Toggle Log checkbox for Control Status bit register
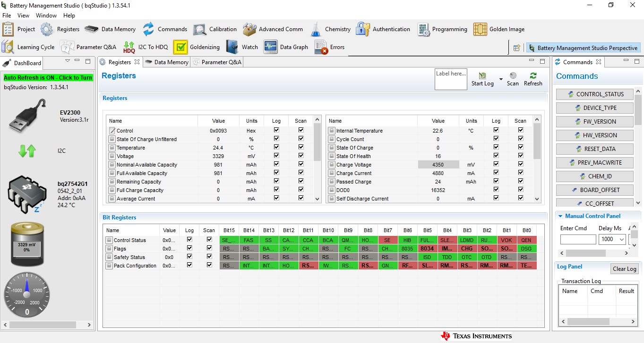Screen dimensions: 644x343 189,240
